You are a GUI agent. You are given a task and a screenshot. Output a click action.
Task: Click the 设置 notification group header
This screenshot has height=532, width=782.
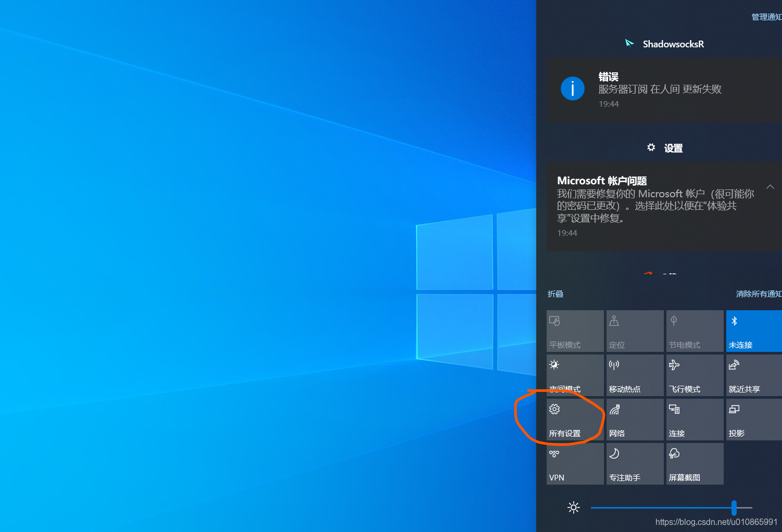click(665, 148)
